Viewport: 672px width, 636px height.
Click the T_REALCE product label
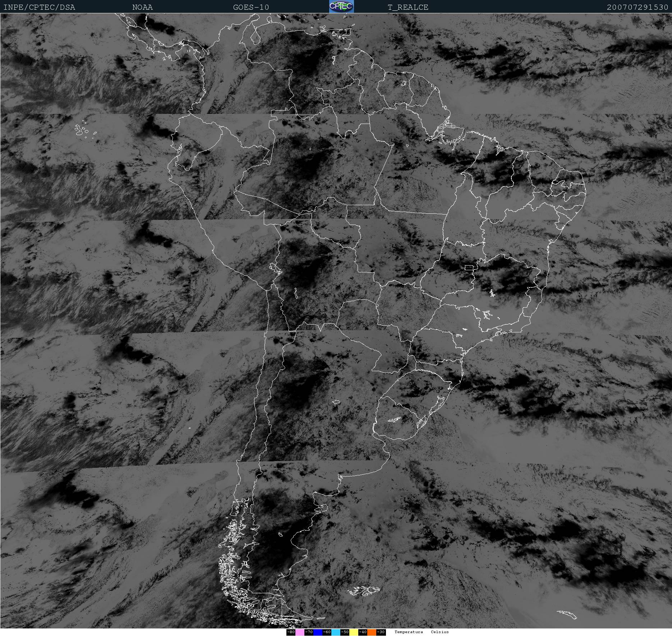(408, 7)
